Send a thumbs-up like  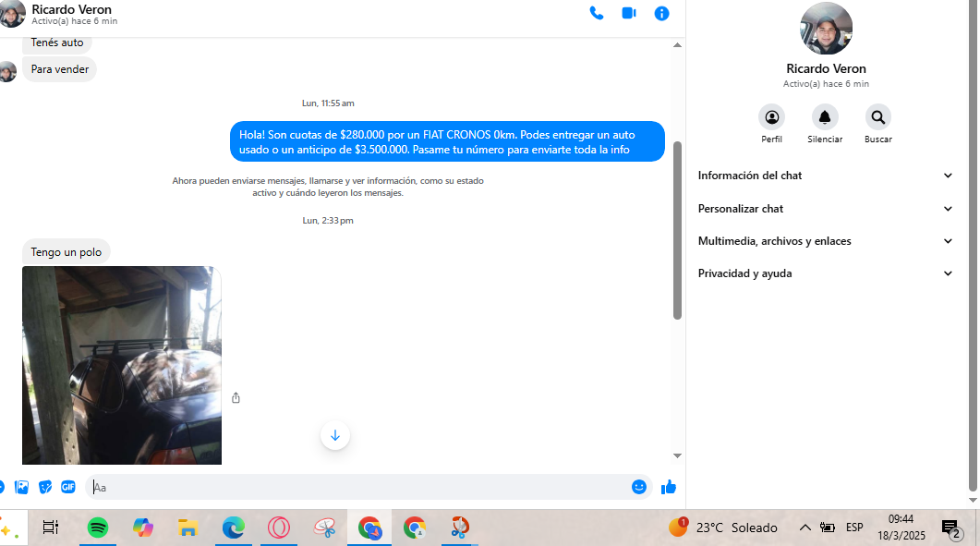(669, 487)
